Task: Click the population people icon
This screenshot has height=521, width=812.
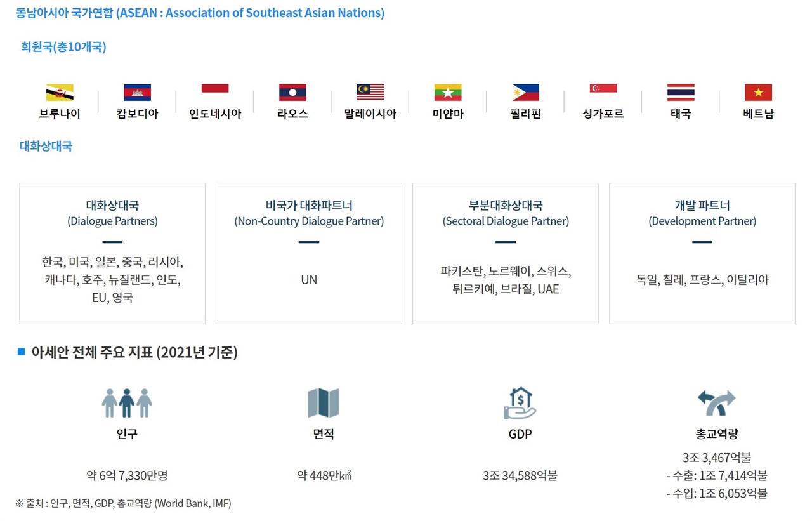Action: 127,403
